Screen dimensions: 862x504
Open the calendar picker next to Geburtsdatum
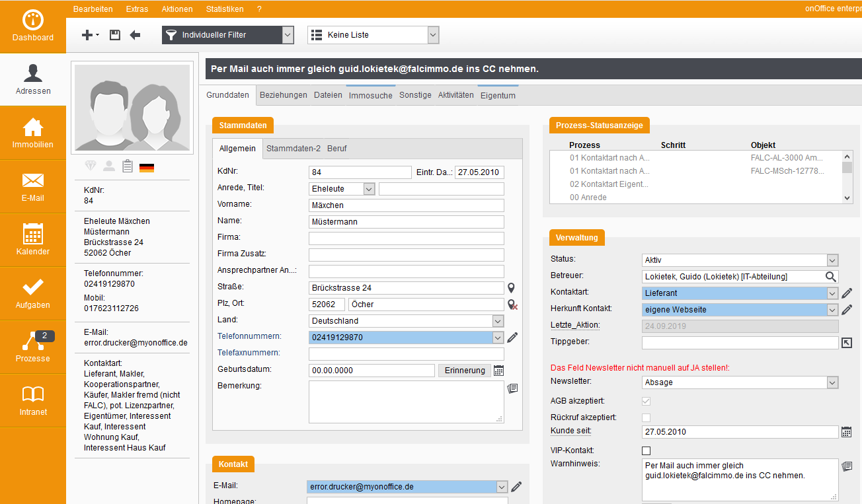tap(499, 371)
